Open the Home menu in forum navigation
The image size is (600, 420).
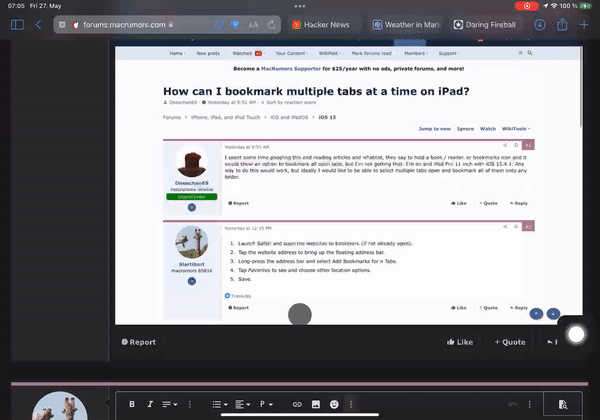(x=177, y=54)
